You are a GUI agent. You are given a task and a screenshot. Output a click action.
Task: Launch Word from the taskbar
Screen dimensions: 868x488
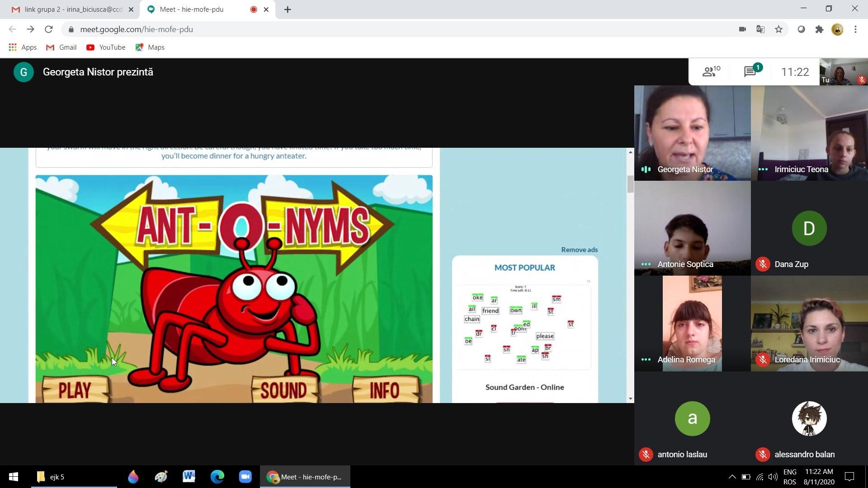pyautogui.click(x=189, y=477)
